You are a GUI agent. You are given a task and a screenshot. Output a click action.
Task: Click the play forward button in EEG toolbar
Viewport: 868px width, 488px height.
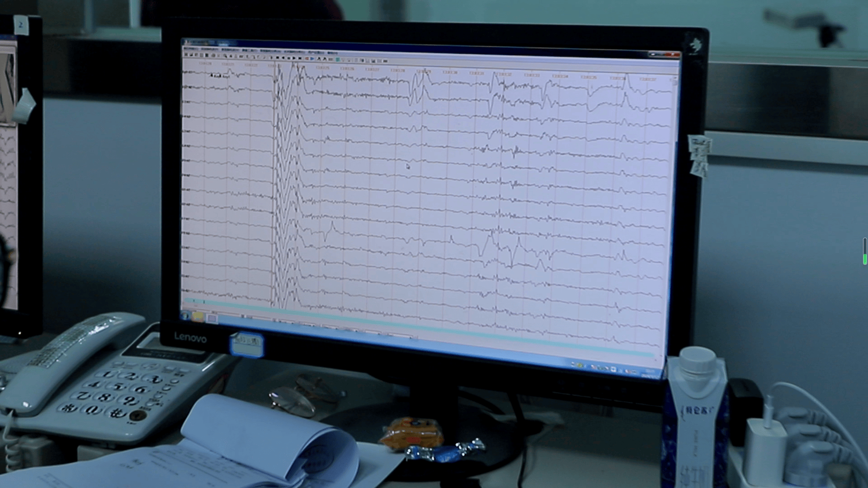294,58
